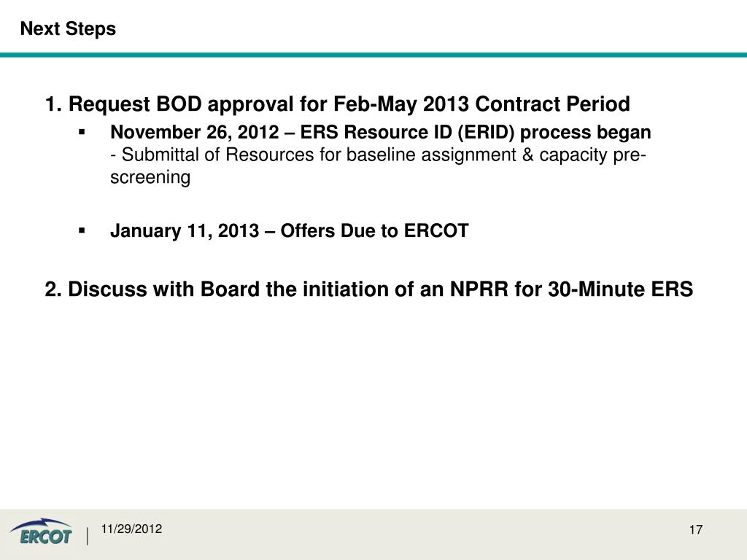The height and width of the screenshot is (560, 747).
Task: Select the Next Steps slide title
Action: pyautogui.click(x=68, y=28)
